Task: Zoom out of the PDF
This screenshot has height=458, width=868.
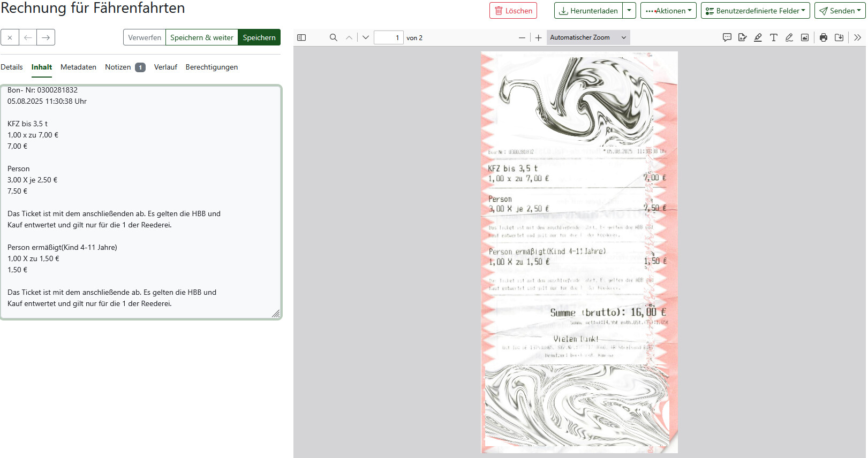Action: tap(522, 37)
